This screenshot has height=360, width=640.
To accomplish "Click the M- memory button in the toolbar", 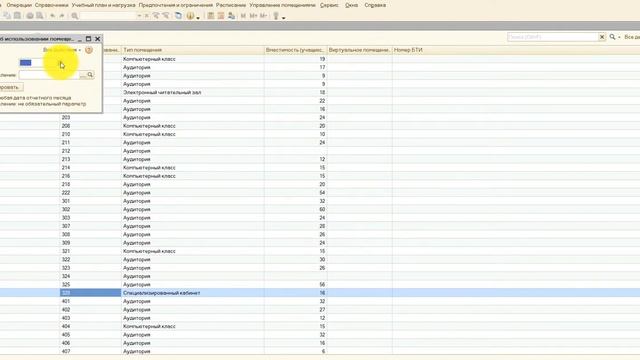I will tap(263, 16).
